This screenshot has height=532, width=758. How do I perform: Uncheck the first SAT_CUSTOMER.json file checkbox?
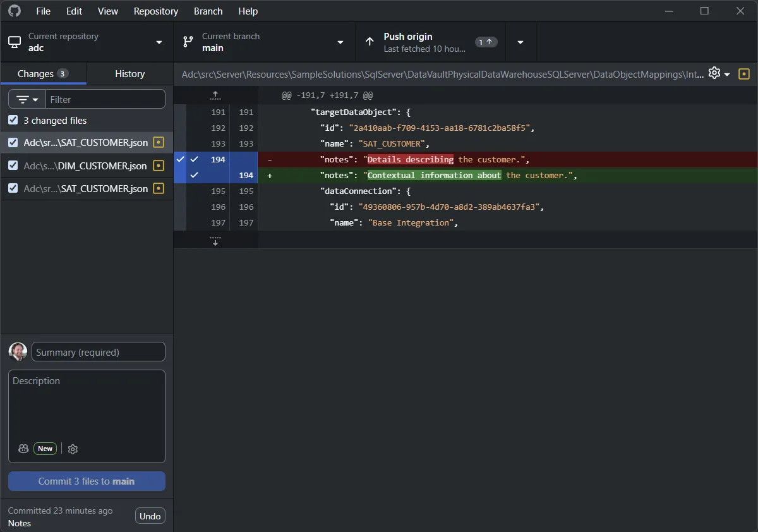(x=13, y=143)
